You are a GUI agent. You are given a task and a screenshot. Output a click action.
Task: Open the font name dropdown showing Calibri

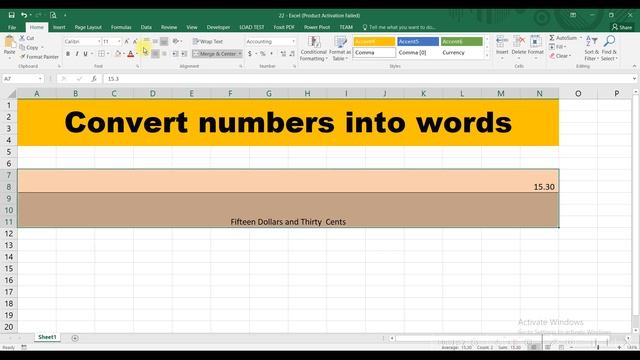pos(99,42)
